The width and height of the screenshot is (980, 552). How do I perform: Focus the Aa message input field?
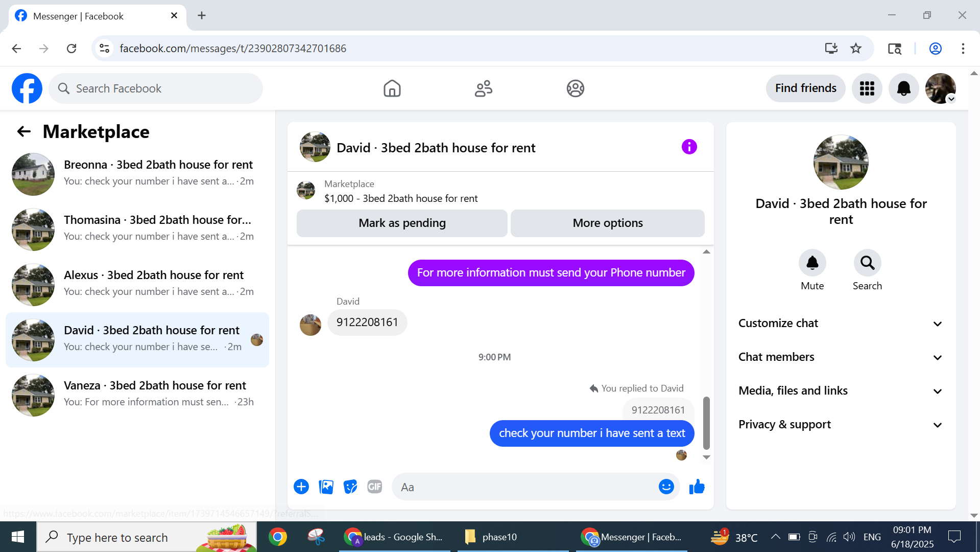526,487
